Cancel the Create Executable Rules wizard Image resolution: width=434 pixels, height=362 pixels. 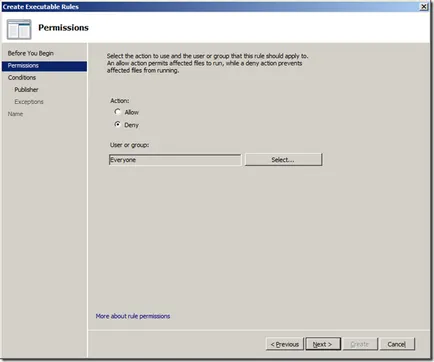397,344
